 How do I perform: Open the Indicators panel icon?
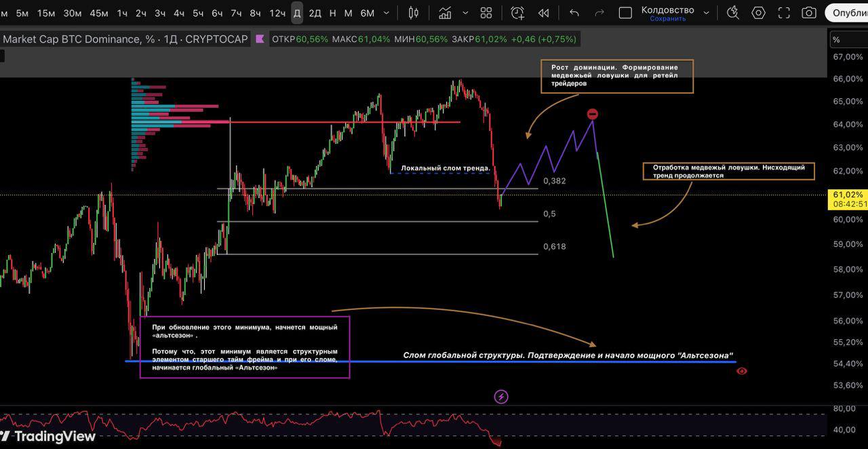pyautogui.click(x=445, y=13)
